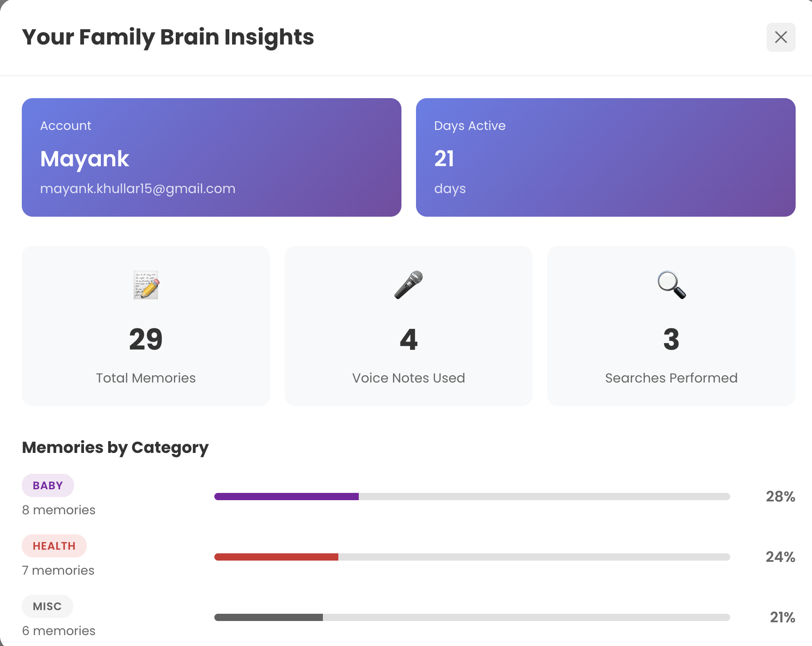812x646 pixels.
Task: Open the Account card for Mayank
Action: point(212,157)
